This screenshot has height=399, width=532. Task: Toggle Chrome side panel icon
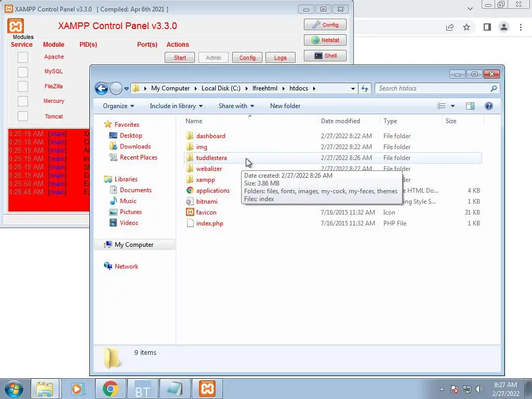[487, 27]
